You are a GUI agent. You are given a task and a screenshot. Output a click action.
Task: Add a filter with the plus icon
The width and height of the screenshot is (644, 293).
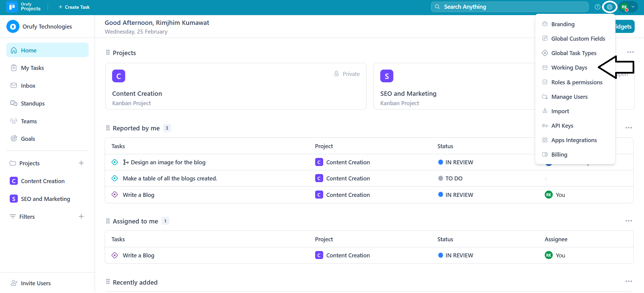81,216
